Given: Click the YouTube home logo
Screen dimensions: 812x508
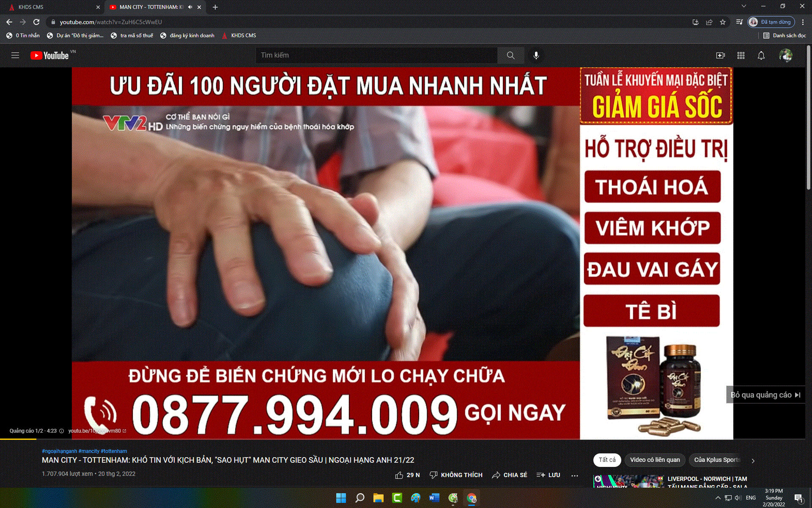Looking at the screenshot, I should pyautogui.click(x=50, y=55).
